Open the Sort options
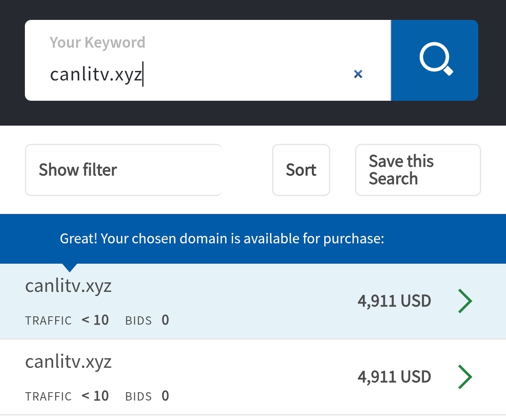This screenshot has width=506, height=420. pyautogui.click(x=301, y=170)
